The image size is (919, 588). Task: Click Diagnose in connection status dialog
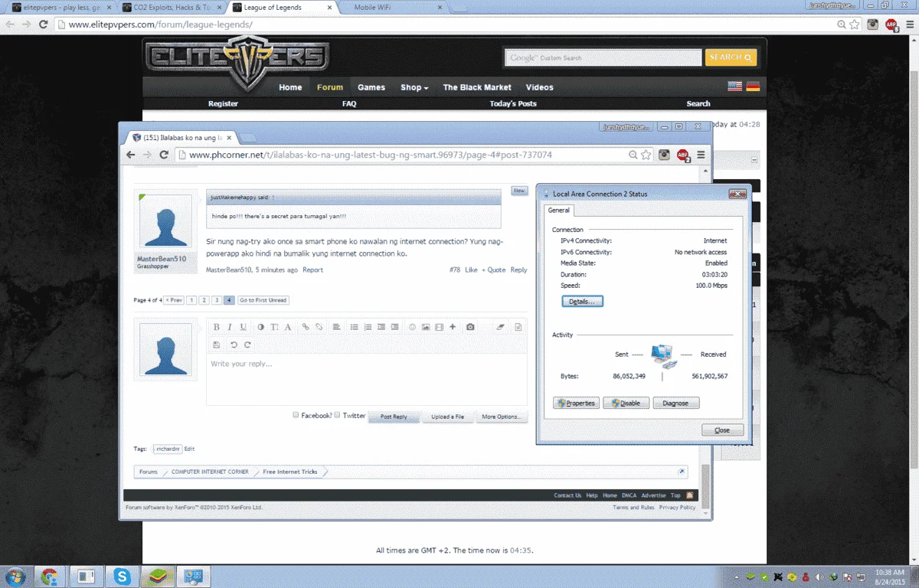click(675, 403)
